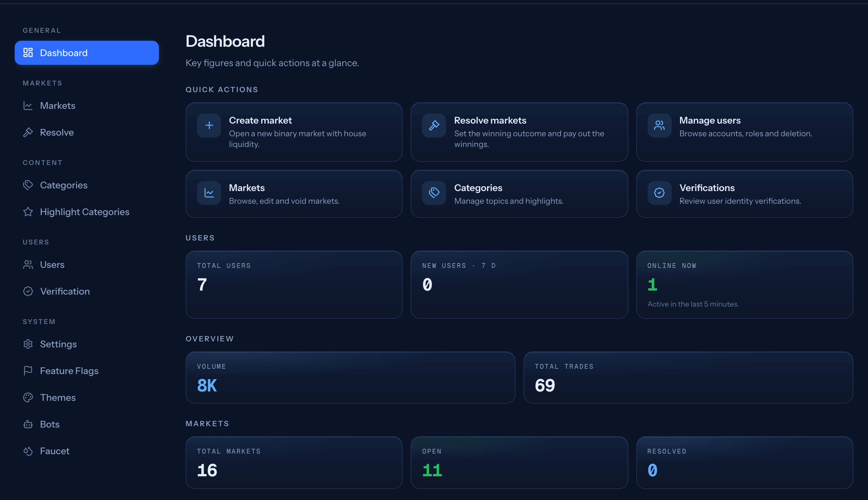Click 'Manage topics and highlights.' text

coord(509,201)
